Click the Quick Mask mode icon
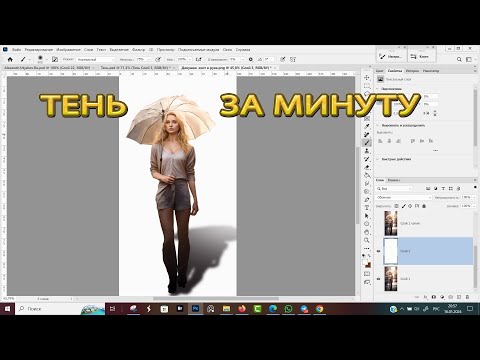Image resolution: width=480 pixels, height=360 pixels. coord(367,274)
